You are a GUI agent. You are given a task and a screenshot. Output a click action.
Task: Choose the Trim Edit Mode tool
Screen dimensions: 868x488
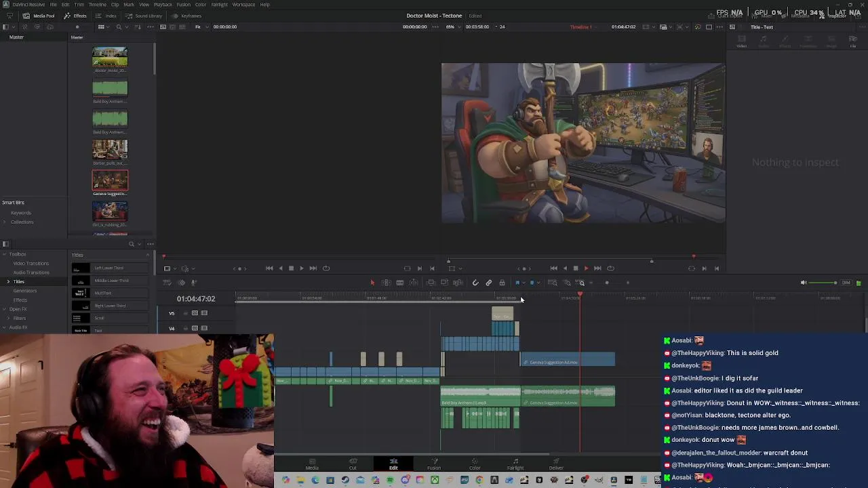click(x=386, y=283)
